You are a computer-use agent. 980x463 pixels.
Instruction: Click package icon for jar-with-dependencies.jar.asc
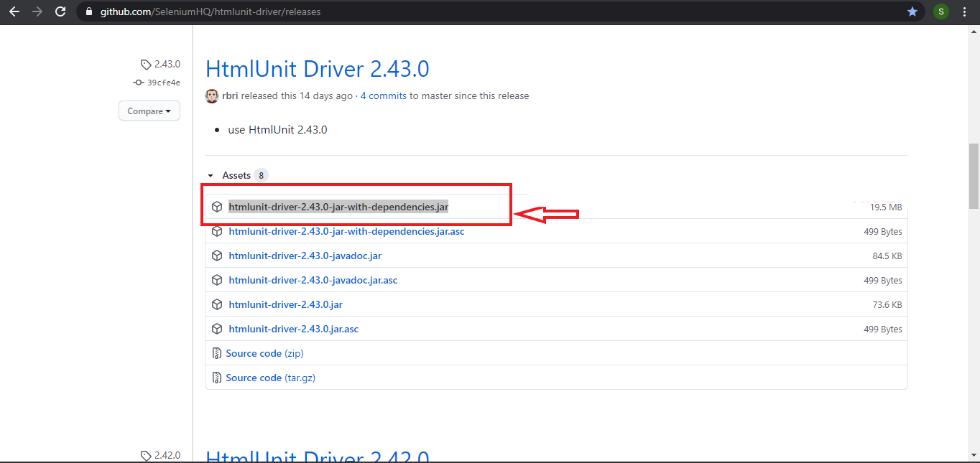pyautogui.click(x=217, y=231)
